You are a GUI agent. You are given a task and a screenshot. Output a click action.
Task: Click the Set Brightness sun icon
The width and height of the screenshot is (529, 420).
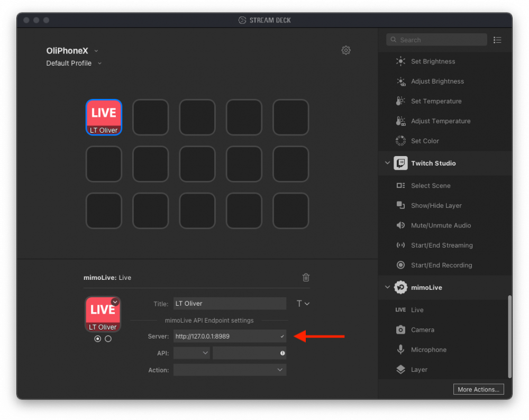tap(400, 61)
